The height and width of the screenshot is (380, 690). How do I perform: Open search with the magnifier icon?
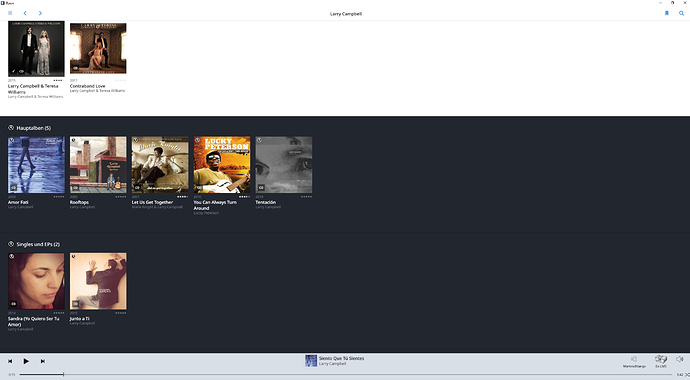coord(681,13)
